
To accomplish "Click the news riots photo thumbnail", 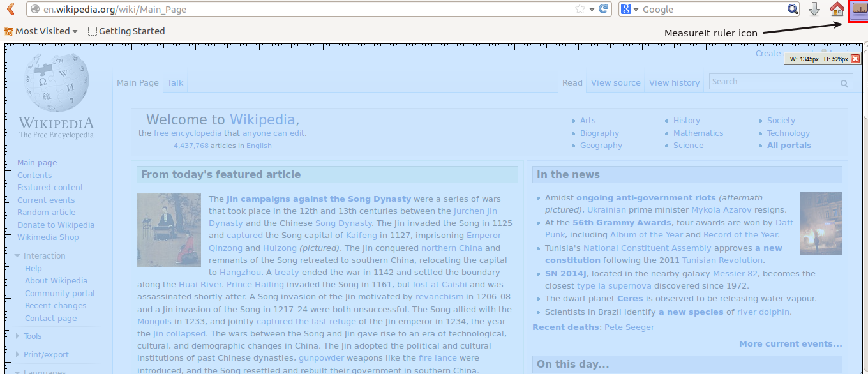I will click(821, 223).
